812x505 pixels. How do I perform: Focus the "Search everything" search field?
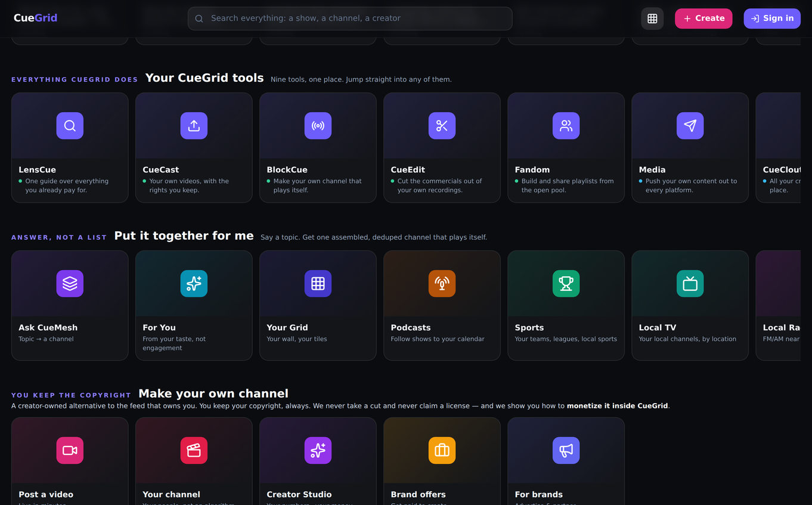click(x=350, y=18)
